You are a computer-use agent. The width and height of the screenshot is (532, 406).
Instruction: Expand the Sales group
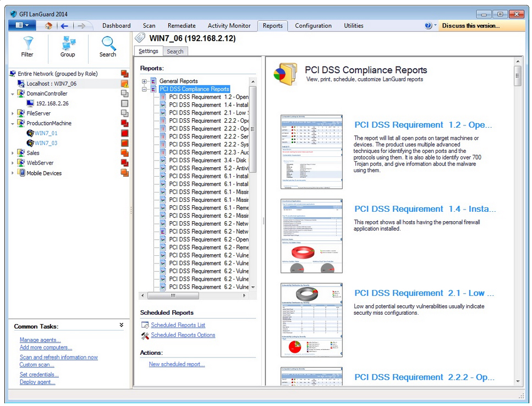click(13, 153)
